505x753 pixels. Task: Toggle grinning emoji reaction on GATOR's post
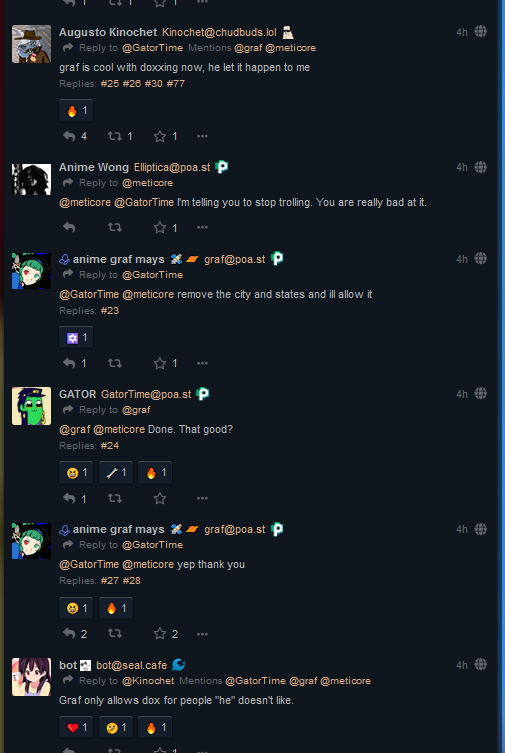click(76, 473)
